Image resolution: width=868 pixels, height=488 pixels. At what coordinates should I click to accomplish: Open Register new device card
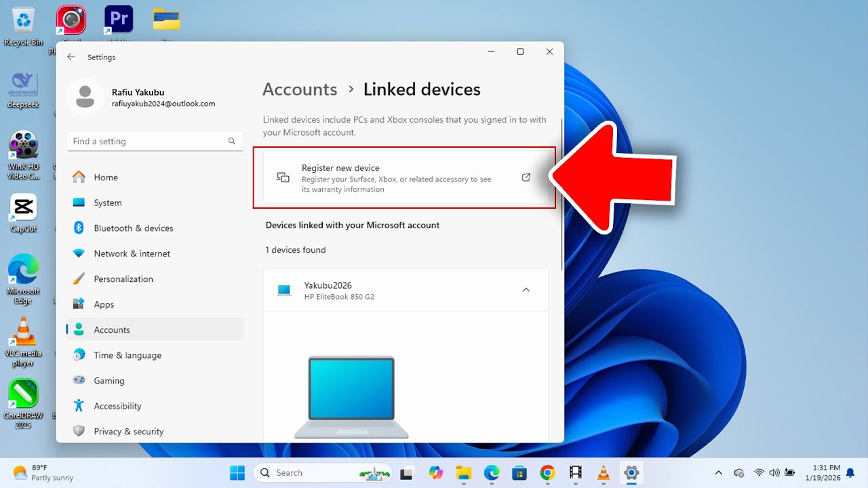pyautogui.click(x=406, y=178)
